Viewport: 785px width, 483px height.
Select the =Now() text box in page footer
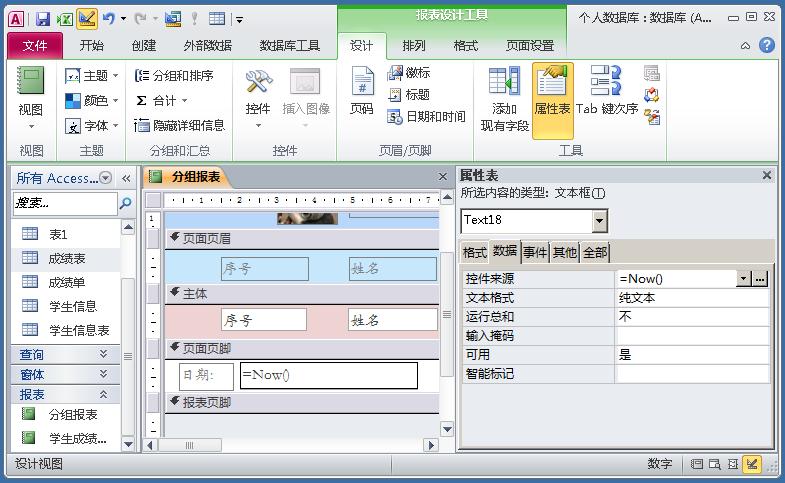pyautogui.click(x=329, y=375)
